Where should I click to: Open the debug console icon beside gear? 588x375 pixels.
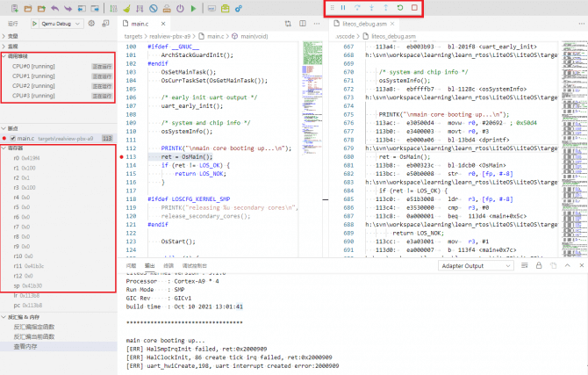click(105, 24)
